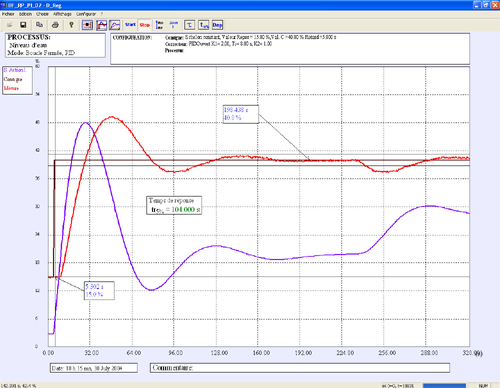Select the S. Action legend entry
500x388 pixels.
(14, 70)
